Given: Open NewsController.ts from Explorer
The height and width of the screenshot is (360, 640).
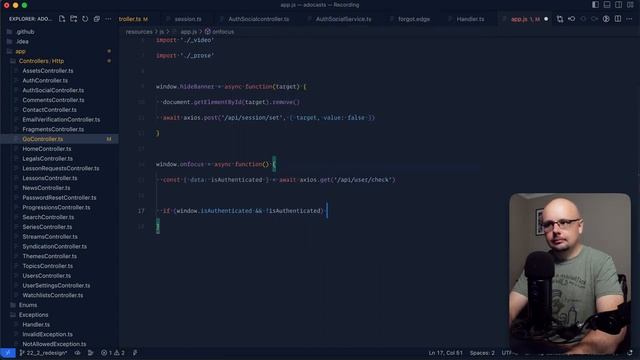Looking at the screenshot, I should click(46, 188).
